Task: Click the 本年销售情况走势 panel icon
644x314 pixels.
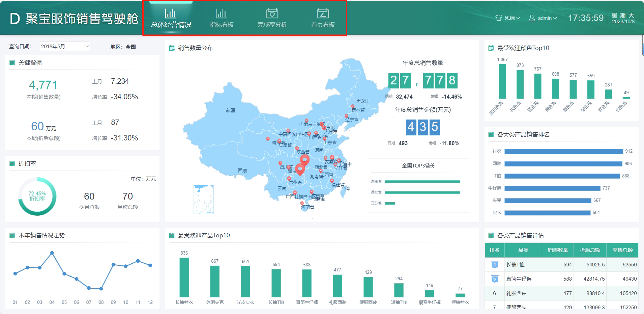Action: click(12, 235)
